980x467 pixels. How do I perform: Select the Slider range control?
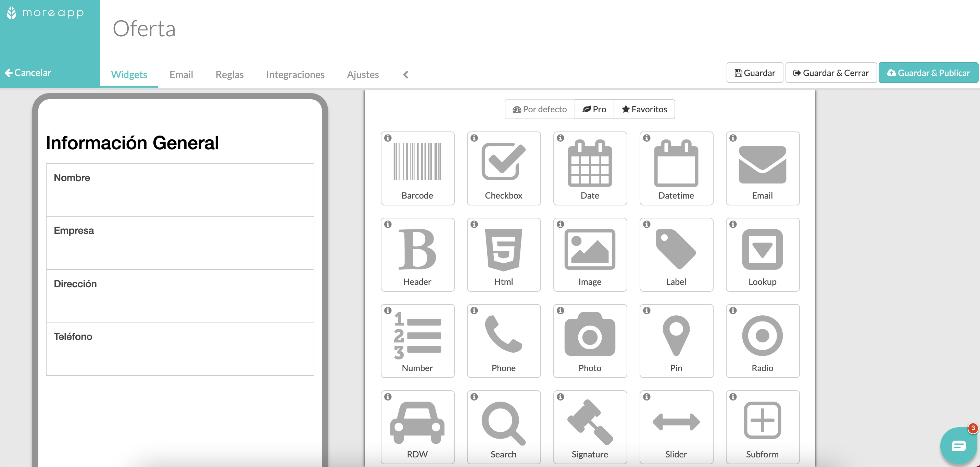pos(676,427)
